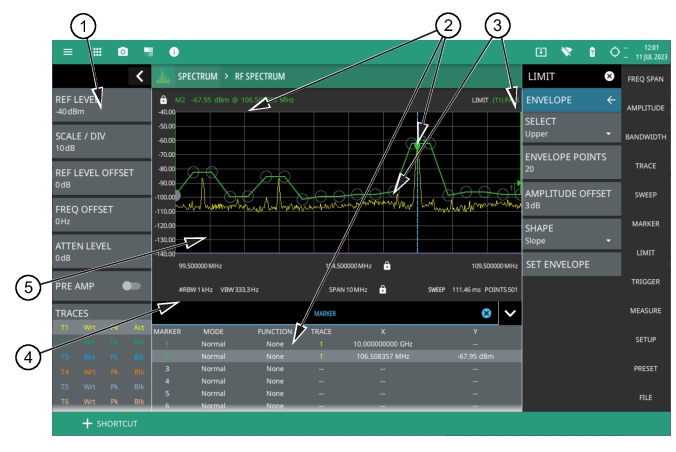The height and width of the screenshot is (452, 676).
Task: Select the REF LEVEL -40 dBm field
Action: click(100, 105)
